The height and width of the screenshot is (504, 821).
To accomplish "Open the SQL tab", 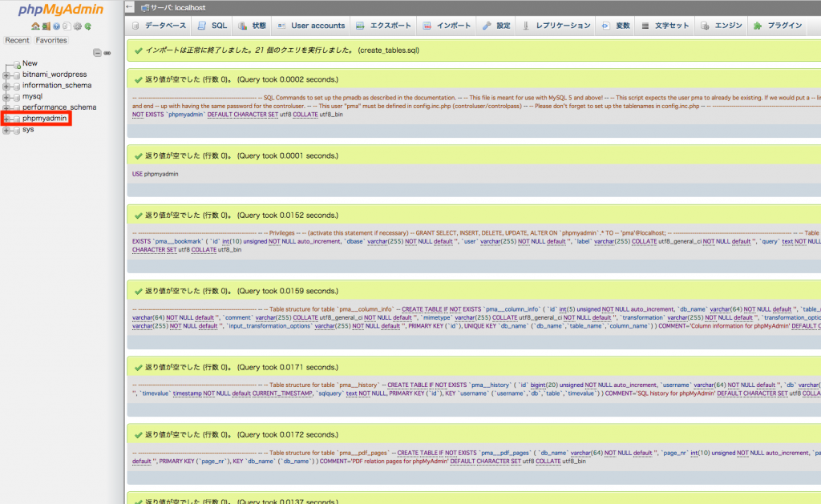I will (x=212, y=26).
